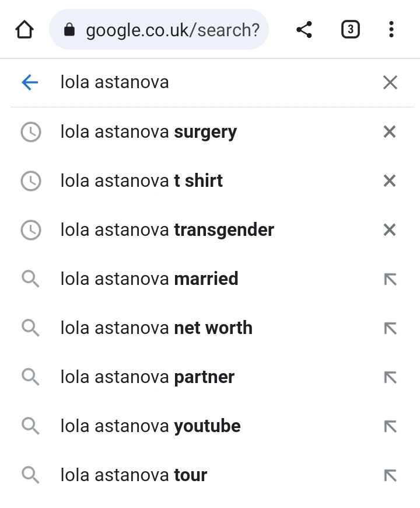Insert 'partner' suggestion arrow
Image resolution: width=420 pixels, height=508 pixels.
click(x=390, y=377)
